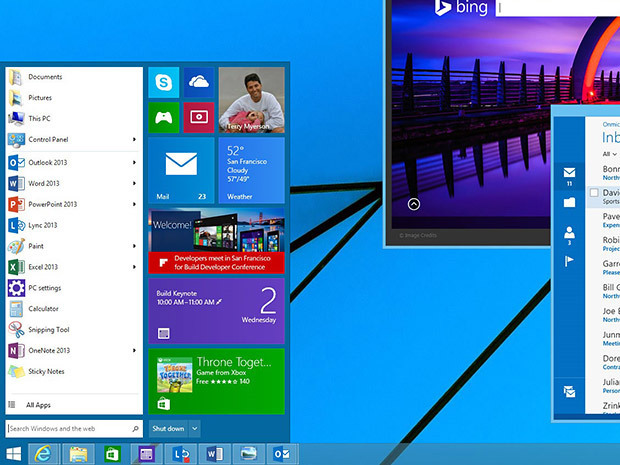620x465 pixels.
Task: Open the people icon in Mail sidebar
Action: pyautogui.click(x=569, y=235)
